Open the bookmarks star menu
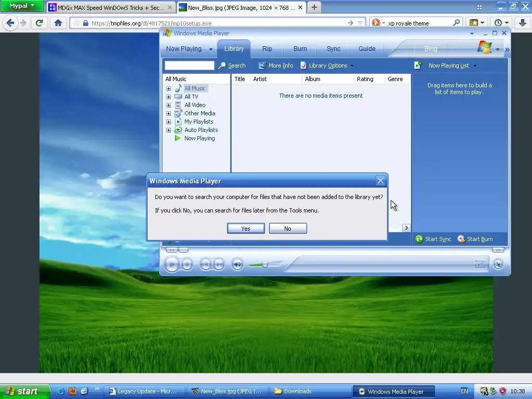The image size is (532, 399). (x=477, y=23)
